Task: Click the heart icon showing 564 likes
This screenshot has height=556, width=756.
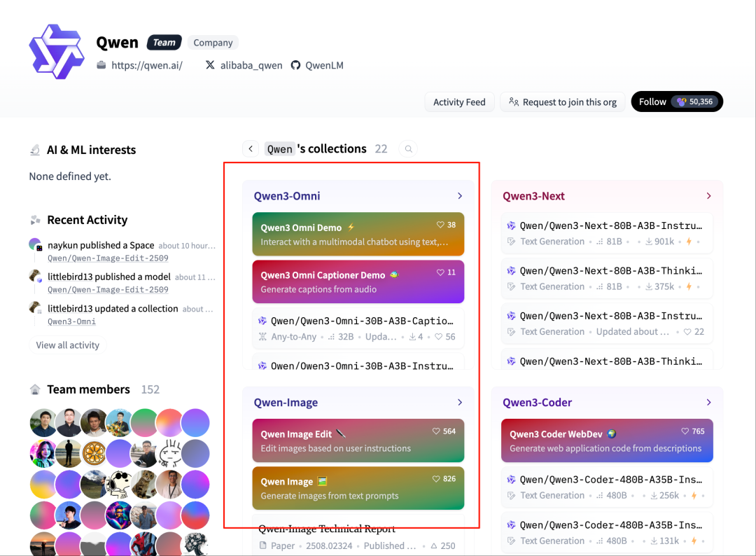Action: 436,431
